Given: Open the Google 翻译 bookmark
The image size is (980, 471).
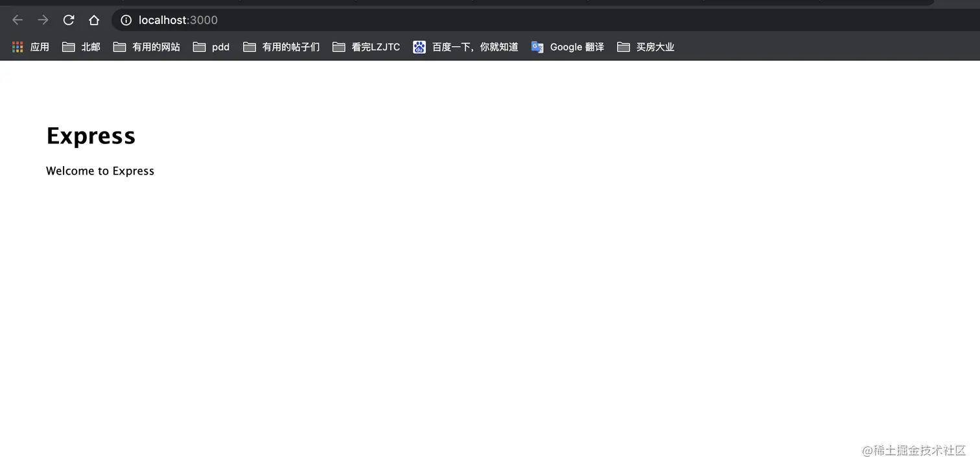Looking at the screenshot, I should 567,46.
